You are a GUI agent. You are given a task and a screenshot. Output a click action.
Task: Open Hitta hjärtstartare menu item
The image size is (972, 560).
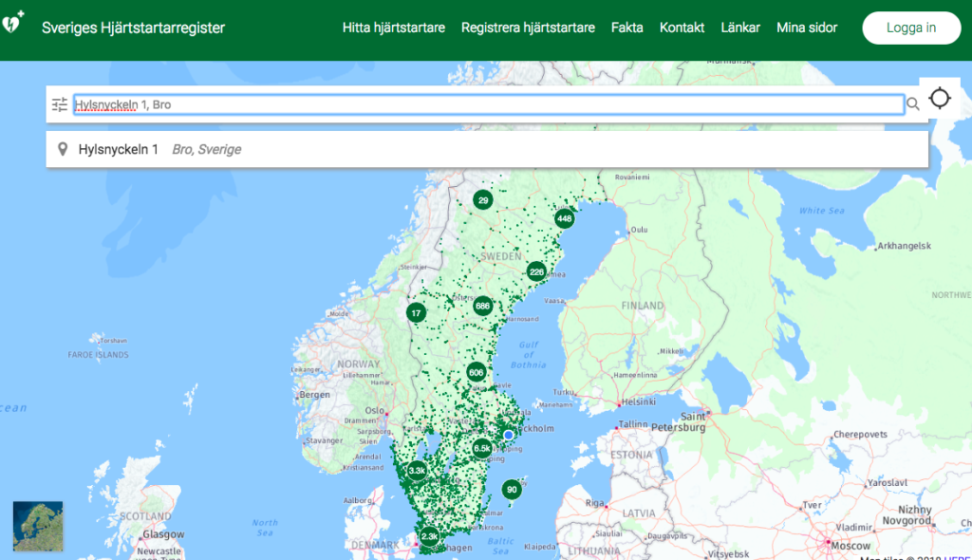click(393, 28)
